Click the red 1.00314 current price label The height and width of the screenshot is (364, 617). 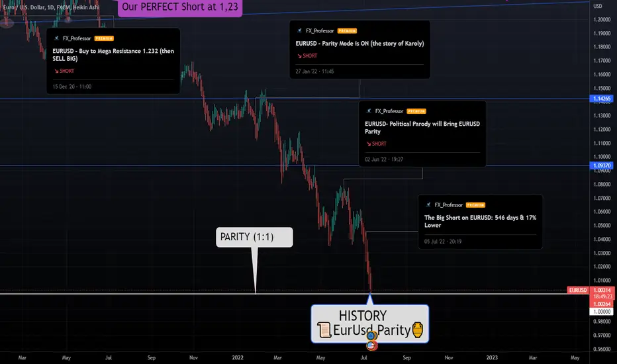[x=602, y=291]
